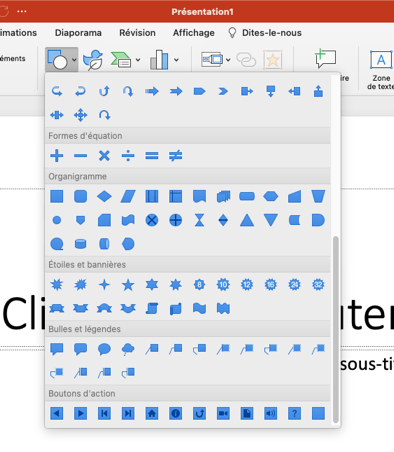The width and height of the screenshot is (394, 452).
Task: Insert the vertical scroll banner shape
Action: click(152, 309)
